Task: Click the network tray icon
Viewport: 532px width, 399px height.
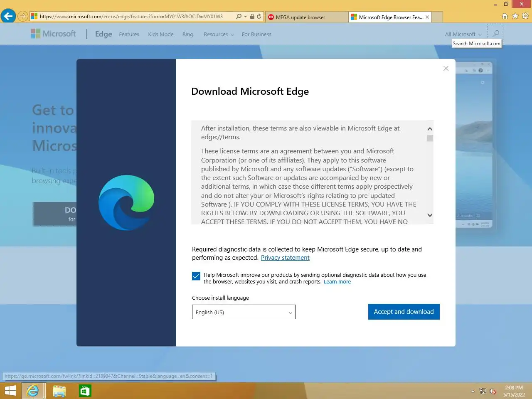Action: (x=483, y=391)
